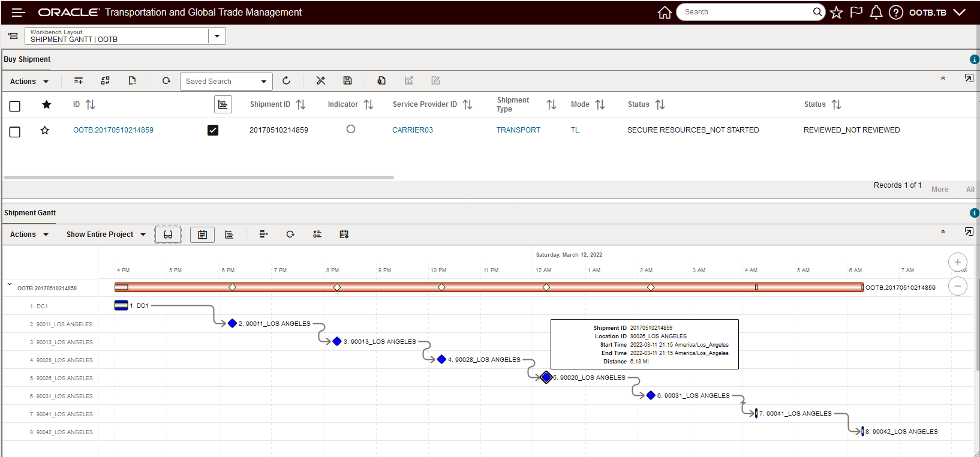The width and height of the screenshot is (980, 457).
Task: Open Shipment Gantt Actions menu
Action: 29,234
